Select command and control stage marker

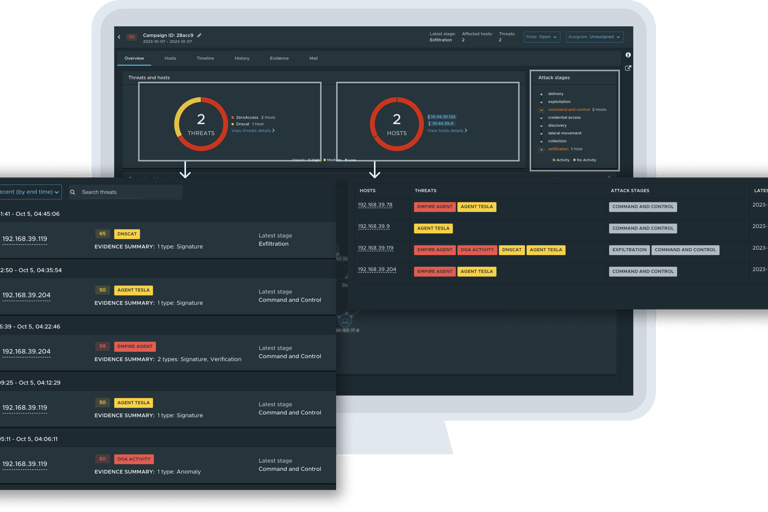tap(541, 110)
